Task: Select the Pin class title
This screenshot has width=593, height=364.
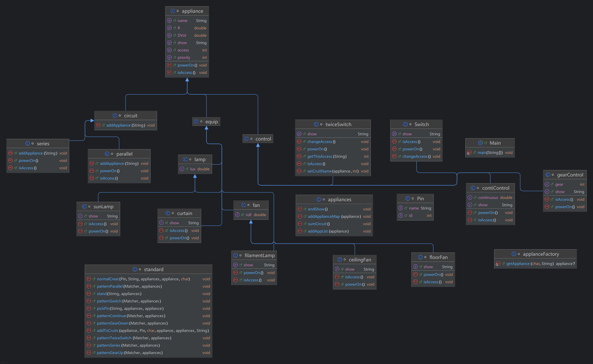Action: pyautogui.click(x=420, y=199)
